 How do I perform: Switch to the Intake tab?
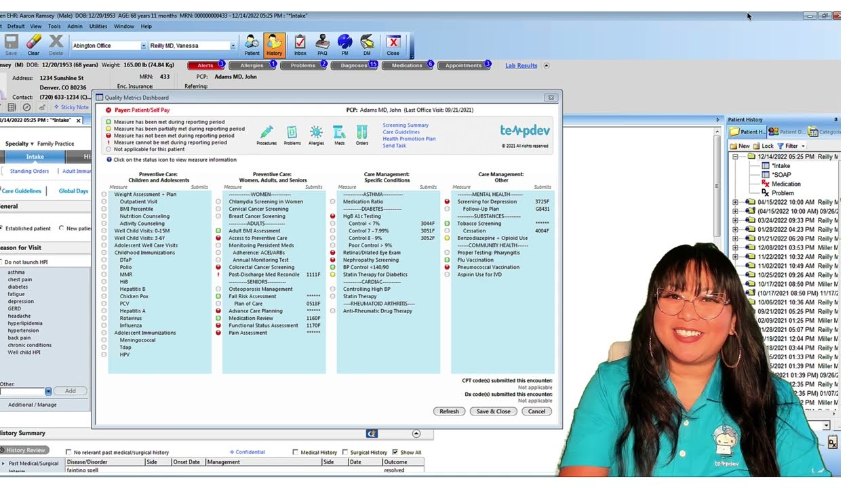click(x=35, y=157)
